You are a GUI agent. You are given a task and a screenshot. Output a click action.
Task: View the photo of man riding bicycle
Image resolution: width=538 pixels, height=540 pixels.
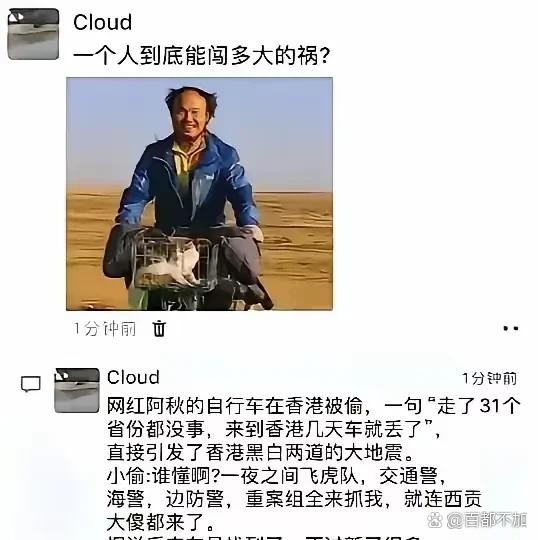click(199, 194)
